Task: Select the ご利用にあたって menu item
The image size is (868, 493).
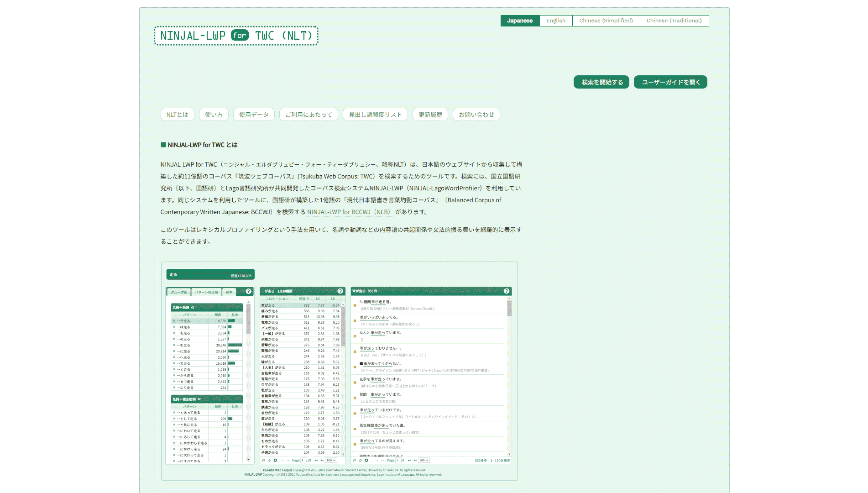Action: tap(309, 115)
